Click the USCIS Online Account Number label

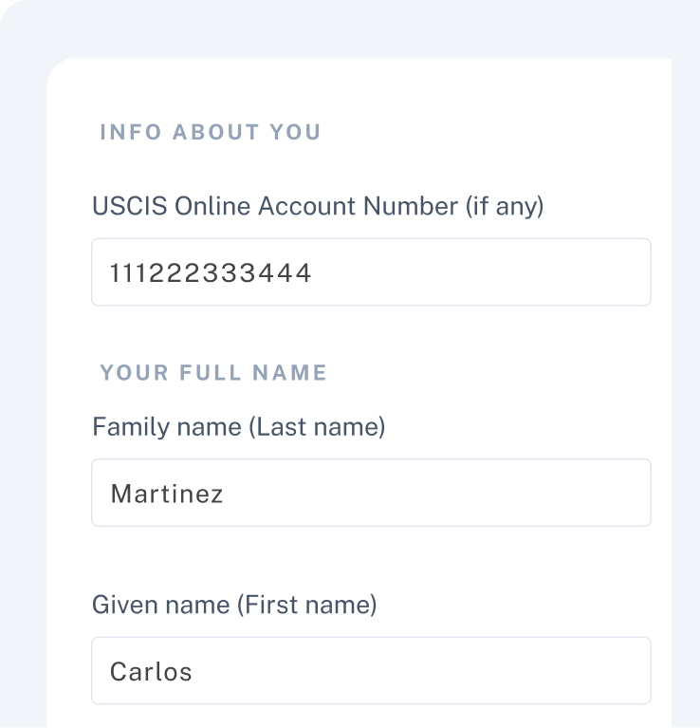[317, 206]
